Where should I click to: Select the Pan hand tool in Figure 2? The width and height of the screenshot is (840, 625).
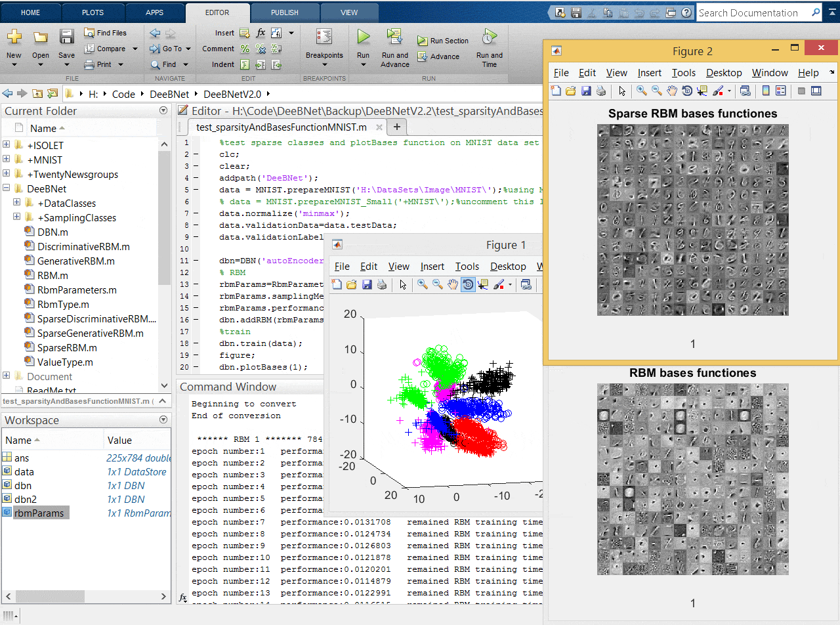point(672,91)
